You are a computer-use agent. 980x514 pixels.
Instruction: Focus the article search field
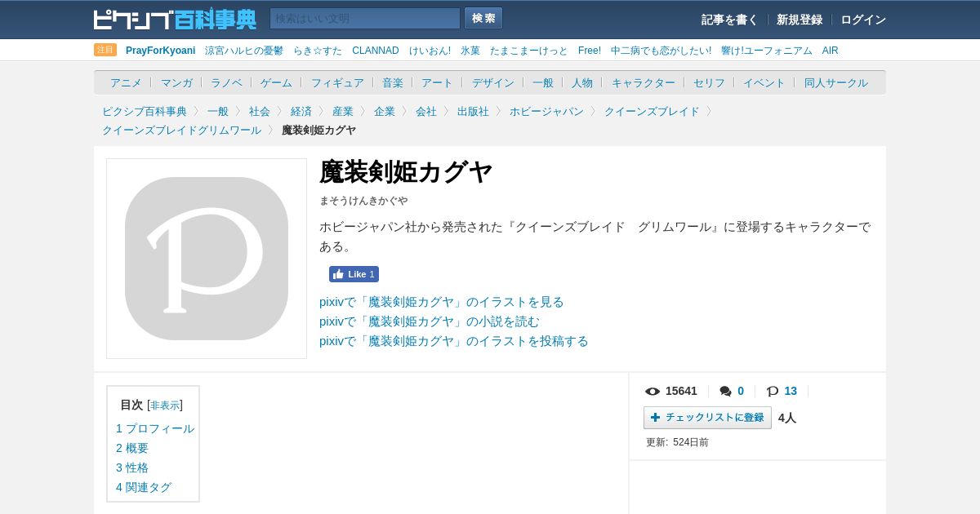point(365,19)
